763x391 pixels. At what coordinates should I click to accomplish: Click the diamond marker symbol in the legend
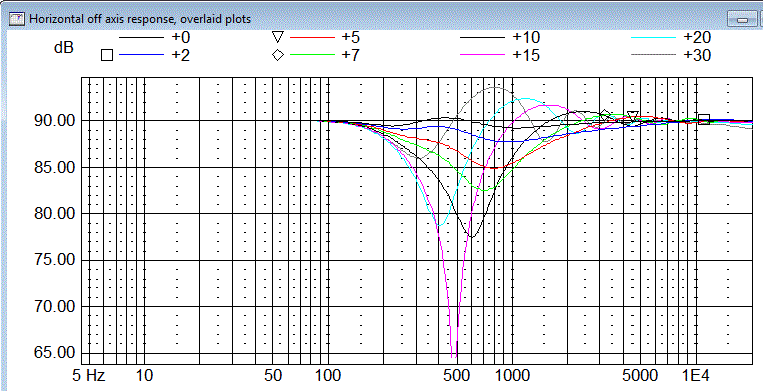tap(278, 55)
